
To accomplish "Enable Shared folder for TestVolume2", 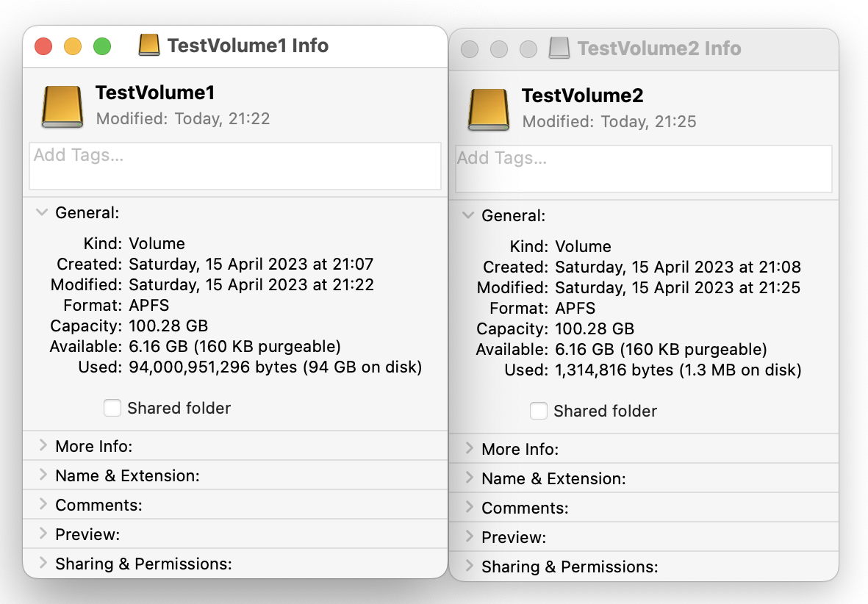I will coord(539,411).
